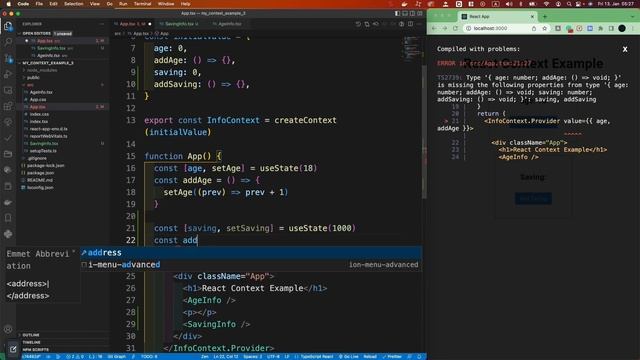Click the split editor right icon
The image size is (640, 360).
(x=410, y=24)
